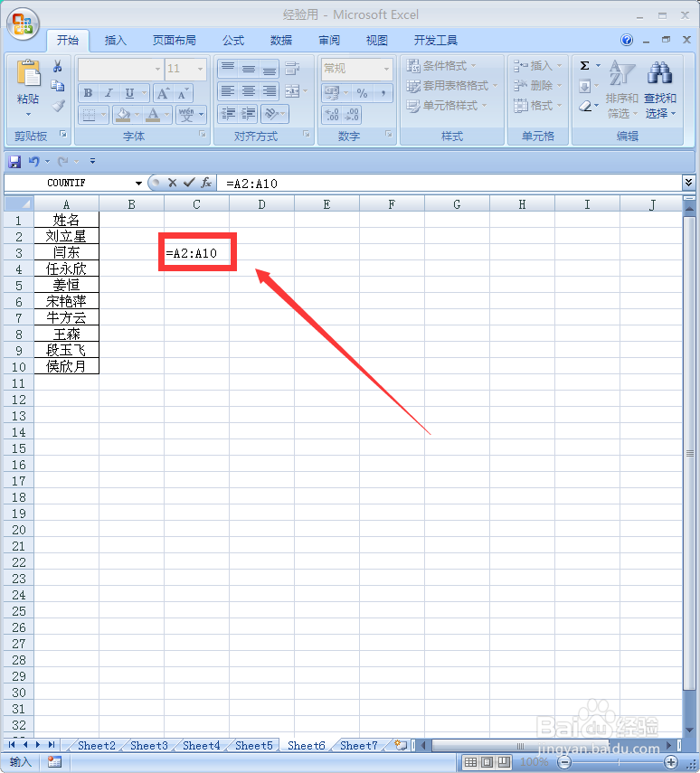Click the Comma Style icon
The width and height of the screenshot is (700, 773).
coord(383,93)
